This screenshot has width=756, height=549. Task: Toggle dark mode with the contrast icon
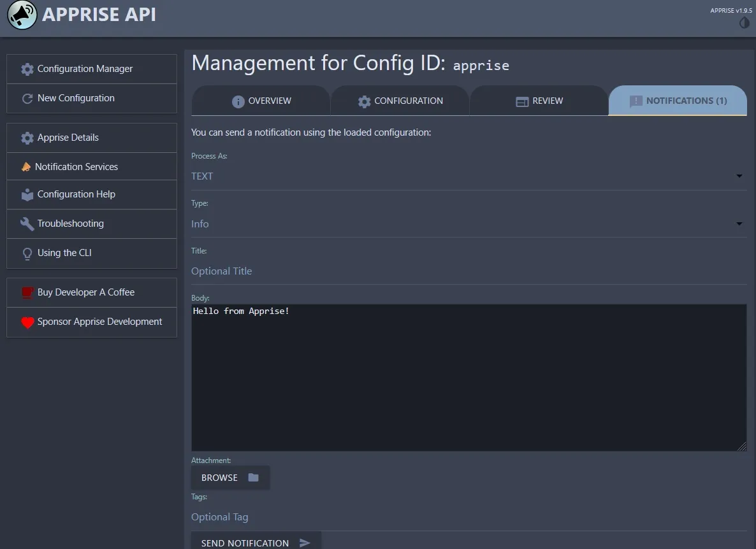tap(744, 23)
